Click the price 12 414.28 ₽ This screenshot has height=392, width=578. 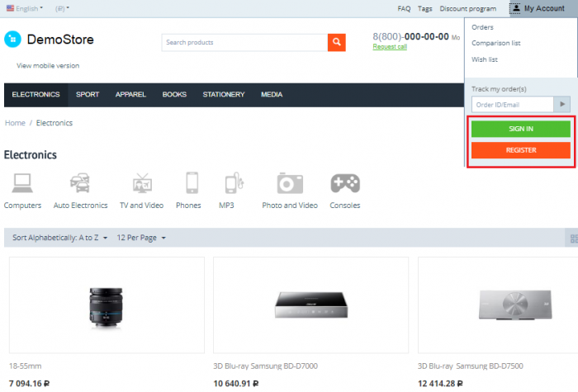[440, 384]
